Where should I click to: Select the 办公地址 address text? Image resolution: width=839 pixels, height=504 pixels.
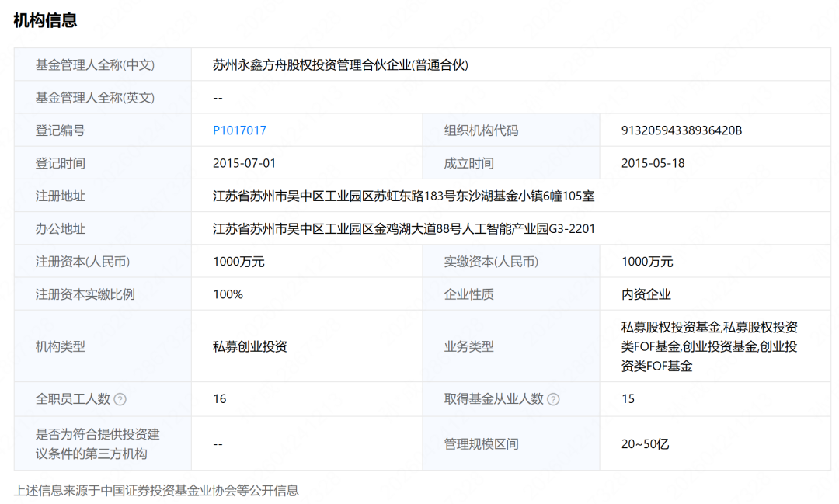404,228
